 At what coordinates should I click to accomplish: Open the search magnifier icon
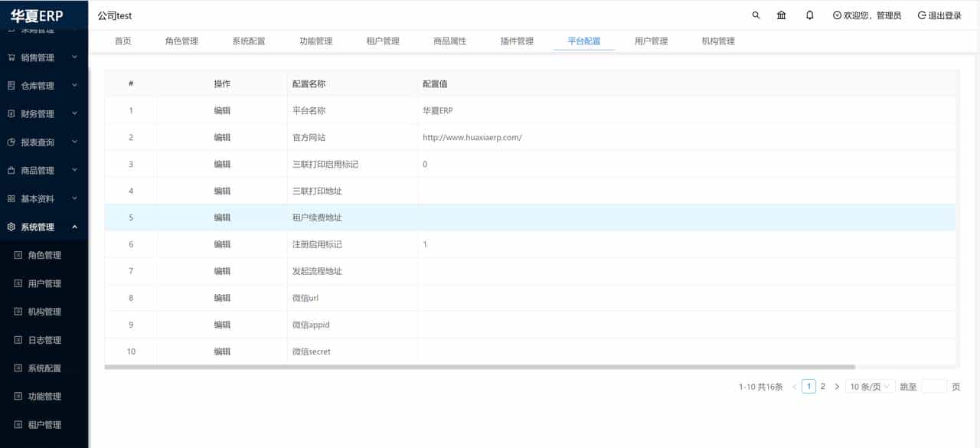pyautogui.click(x=755, y=15)
